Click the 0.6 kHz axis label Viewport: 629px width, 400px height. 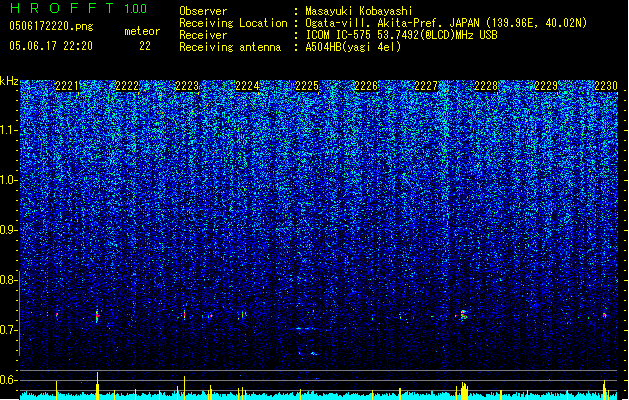[9, 380]
